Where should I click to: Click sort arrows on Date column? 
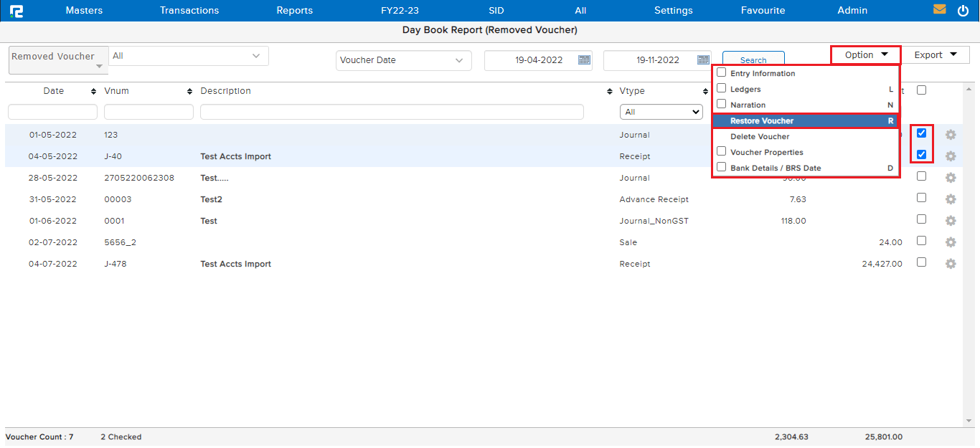(x=93, y=92)
